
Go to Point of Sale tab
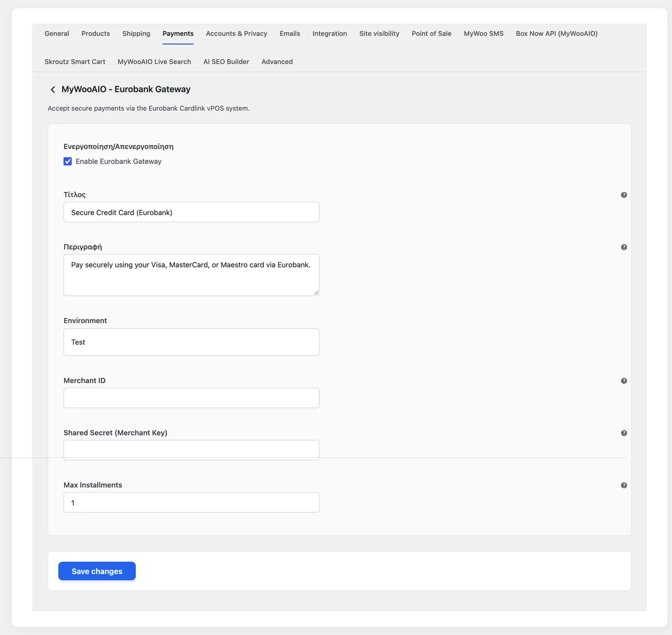click(432, 34)
